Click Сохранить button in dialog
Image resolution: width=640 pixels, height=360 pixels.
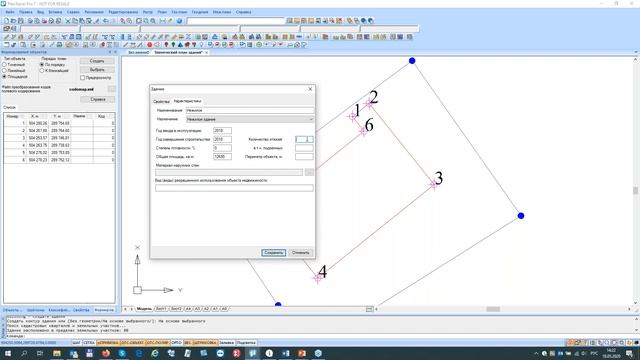pyautogui.click(x=273, y=253)
